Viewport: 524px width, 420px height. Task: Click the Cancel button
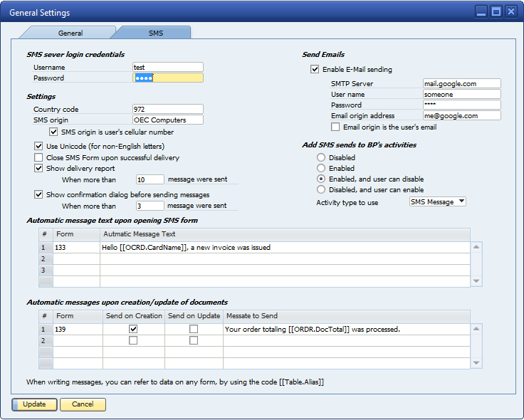(x=83, y=404)
